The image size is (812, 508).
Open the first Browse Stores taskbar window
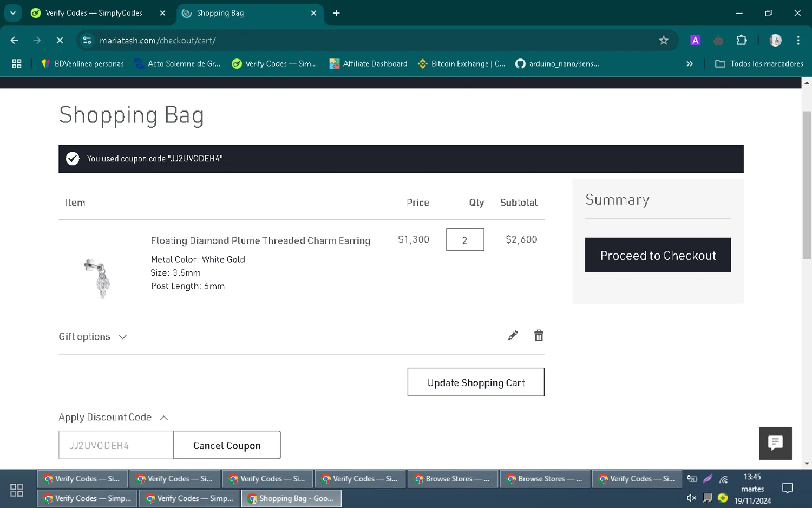452,479
